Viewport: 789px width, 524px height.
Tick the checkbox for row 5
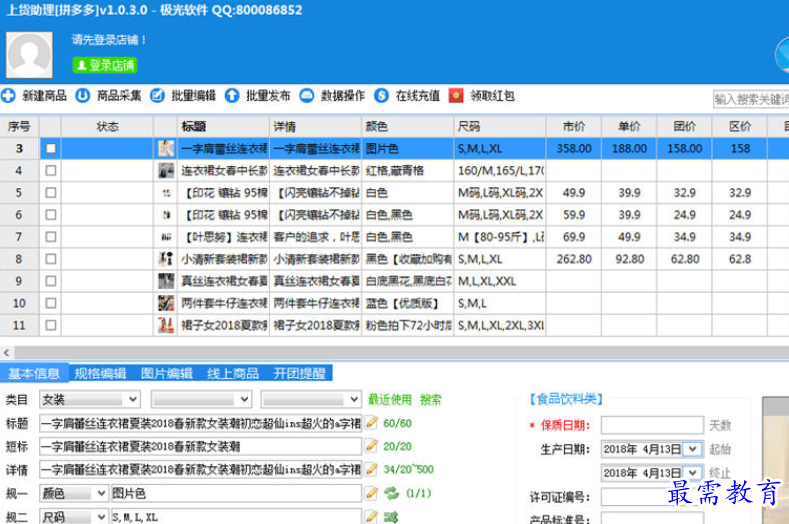coord(51,193)
